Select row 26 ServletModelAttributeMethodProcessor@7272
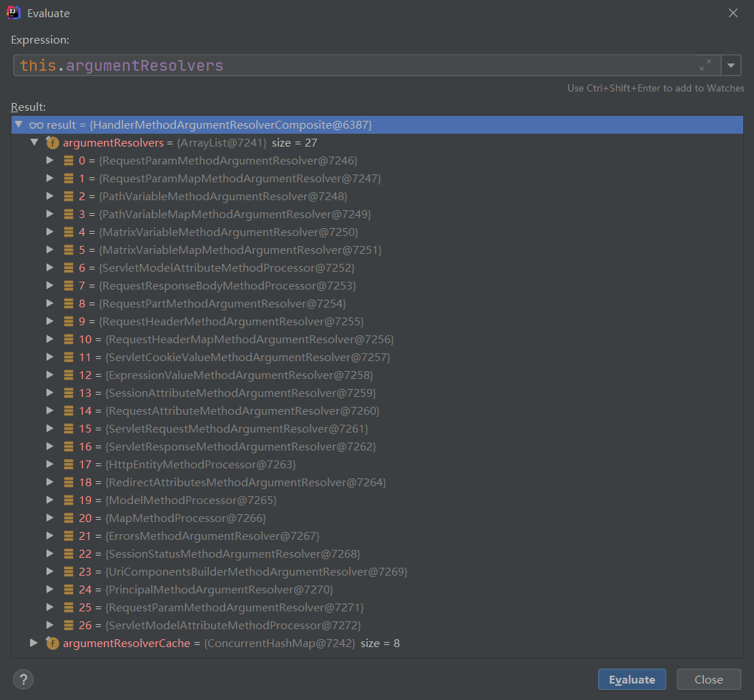The width and height of the screenshot is (754, 700). coord(377,625)
